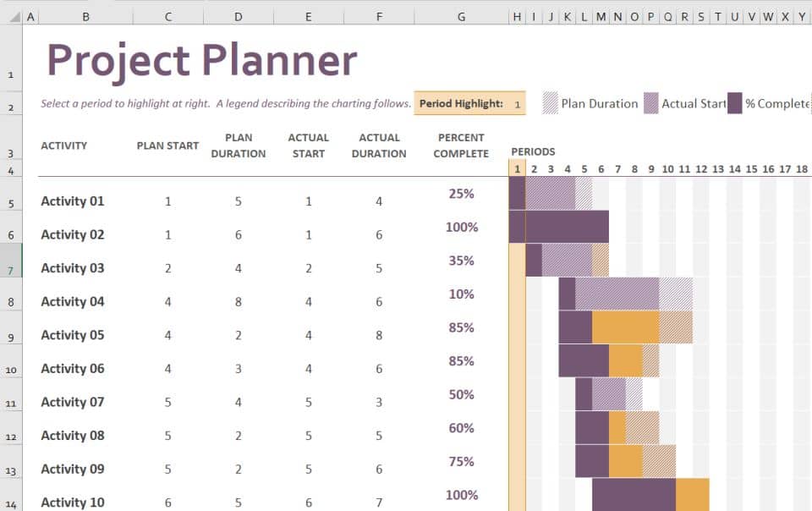This screenshot has width=812, height=511.
Task: Select the Activity 10 cell
Action: tap(73, 502)
